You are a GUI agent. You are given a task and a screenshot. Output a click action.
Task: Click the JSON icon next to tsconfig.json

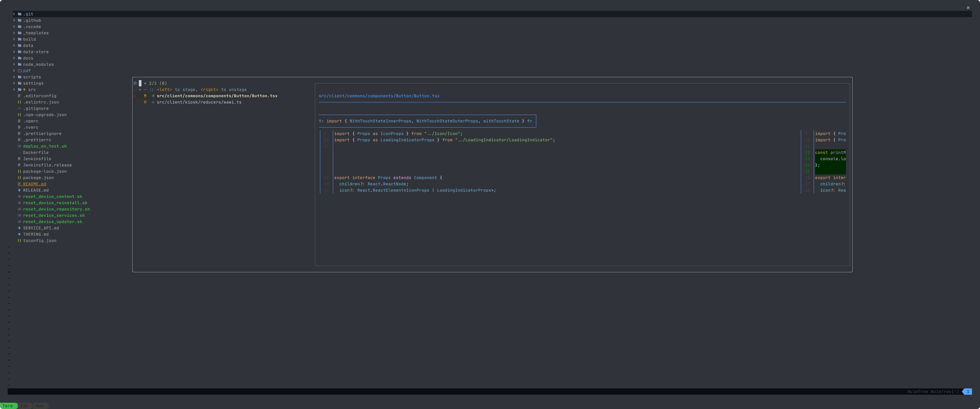pos(19,240)
